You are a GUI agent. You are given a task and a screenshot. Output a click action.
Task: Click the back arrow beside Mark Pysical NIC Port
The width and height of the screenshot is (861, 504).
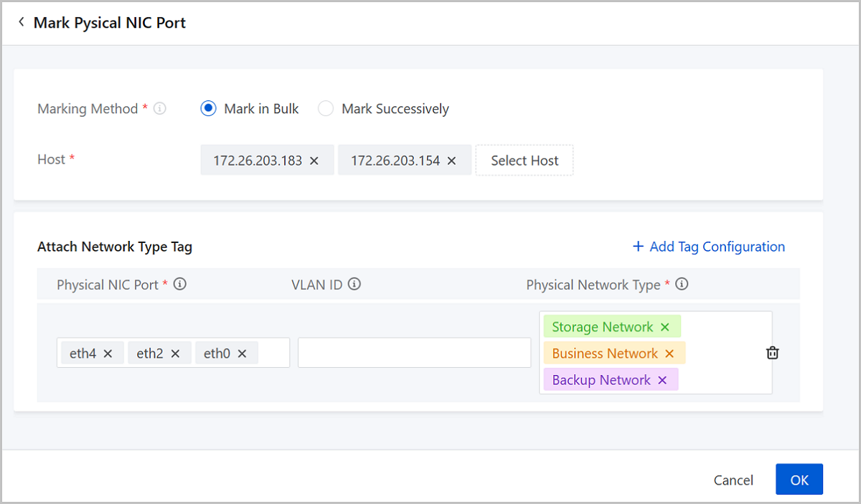click(x=22, y=23)
